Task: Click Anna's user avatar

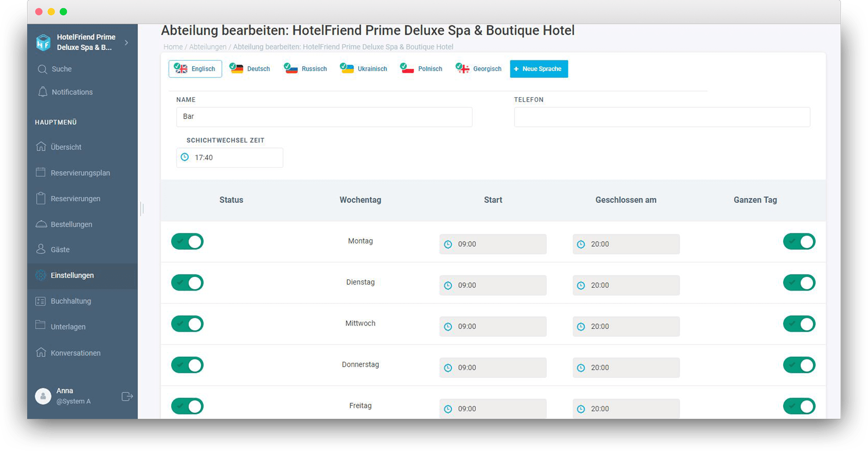Action: pos(43,396)
